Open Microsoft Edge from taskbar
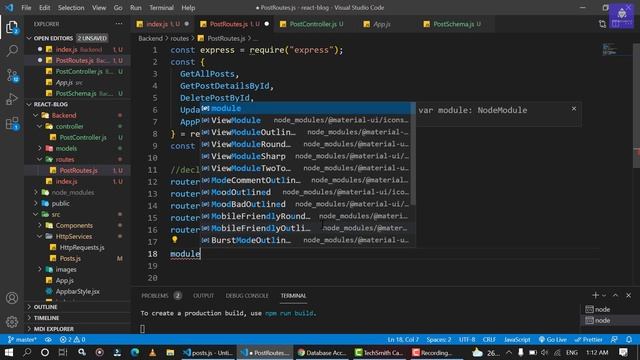Image resolution: width=640 pixels, height=360 pixels. (x=135, y=352)
